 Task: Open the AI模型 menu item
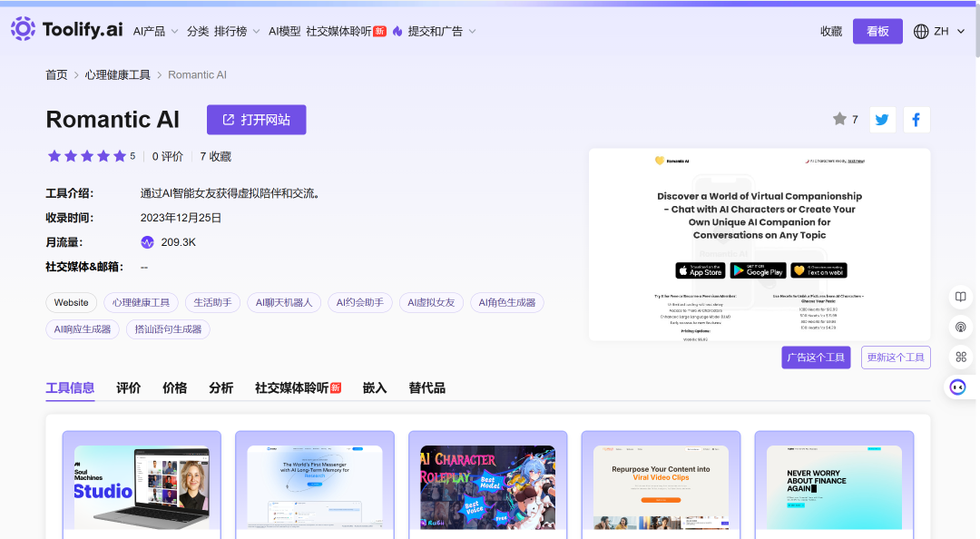click(x=284, y=31)
